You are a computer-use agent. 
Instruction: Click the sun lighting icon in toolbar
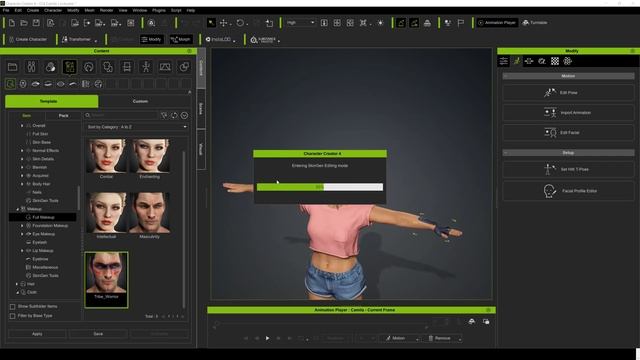pyautogui.click(x=380, y=23)
